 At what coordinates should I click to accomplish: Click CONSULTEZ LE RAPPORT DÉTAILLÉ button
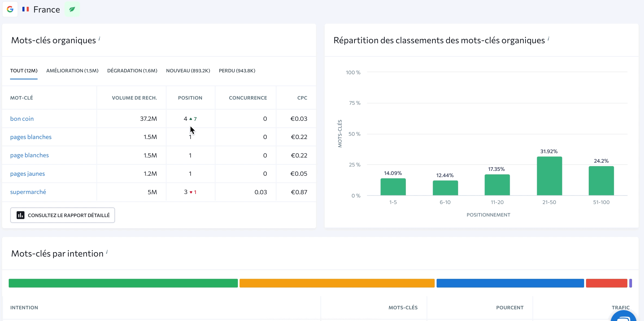(63, 215)
